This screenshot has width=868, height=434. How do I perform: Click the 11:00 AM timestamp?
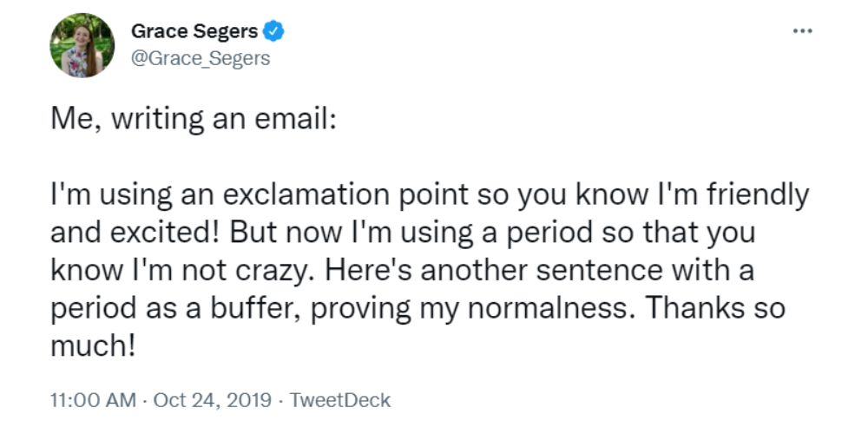[x=93, y=399]
